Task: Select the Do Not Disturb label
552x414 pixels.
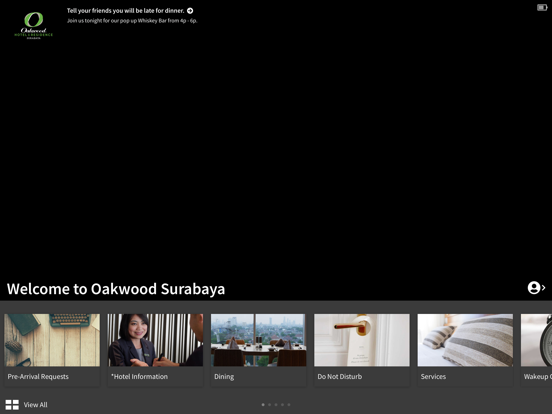Action: click(340, 377)
